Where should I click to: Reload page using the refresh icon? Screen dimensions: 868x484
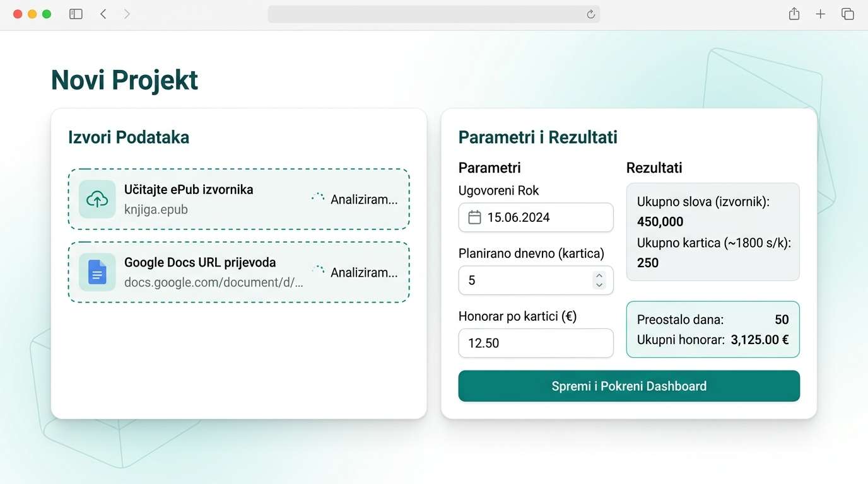[591, 14]
